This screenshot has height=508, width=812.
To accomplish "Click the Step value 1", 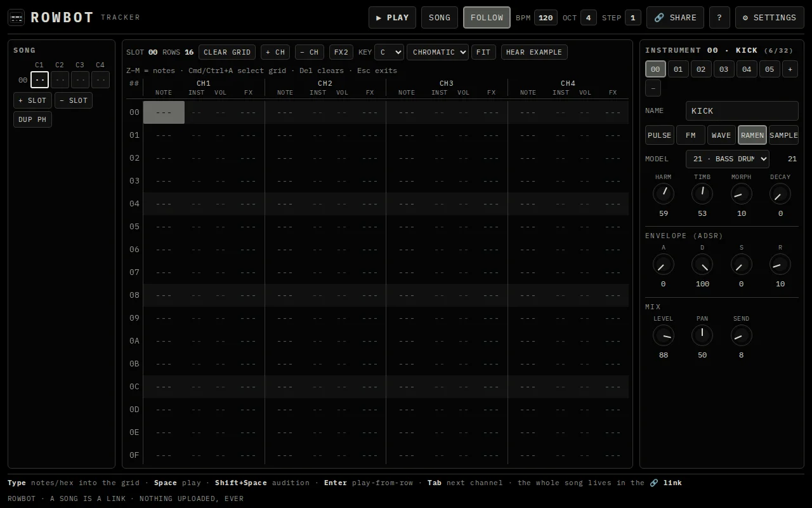I will (x=632, y=18).
